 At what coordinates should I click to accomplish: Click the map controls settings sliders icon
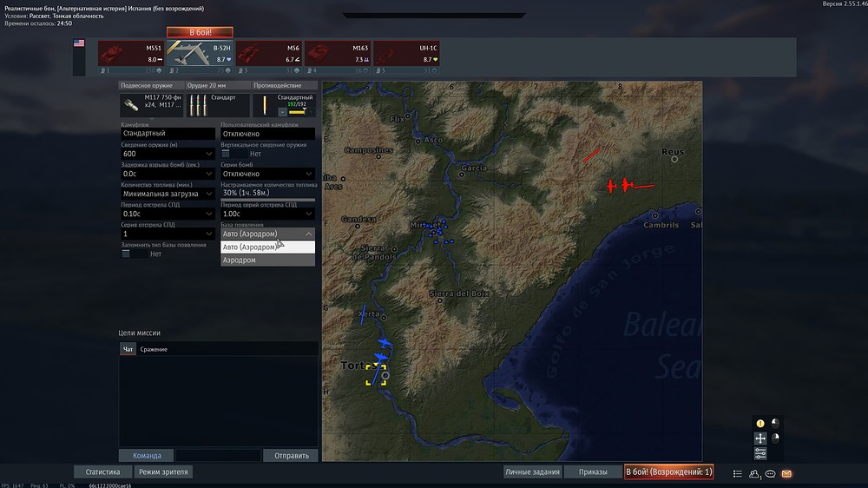(x=760, y=453)
